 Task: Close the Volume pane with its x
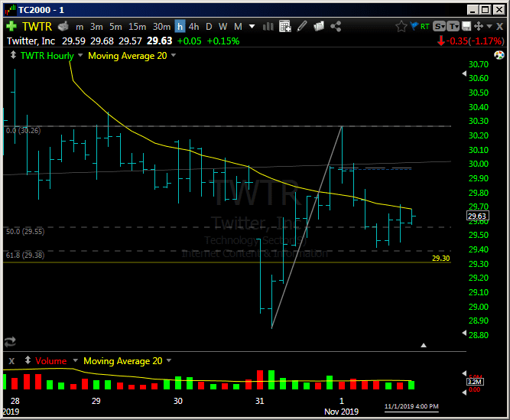(x=11, y=361)
